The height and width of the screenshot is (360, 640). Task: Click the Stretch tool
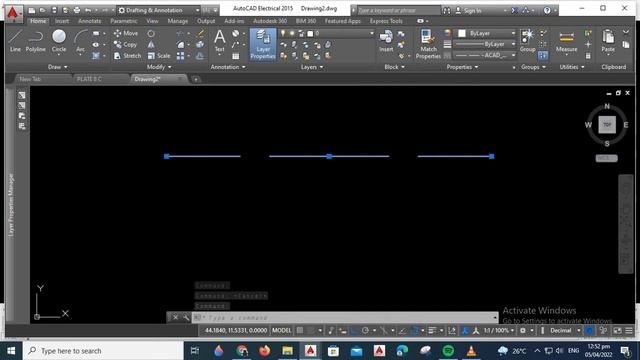tap(127, 56)
